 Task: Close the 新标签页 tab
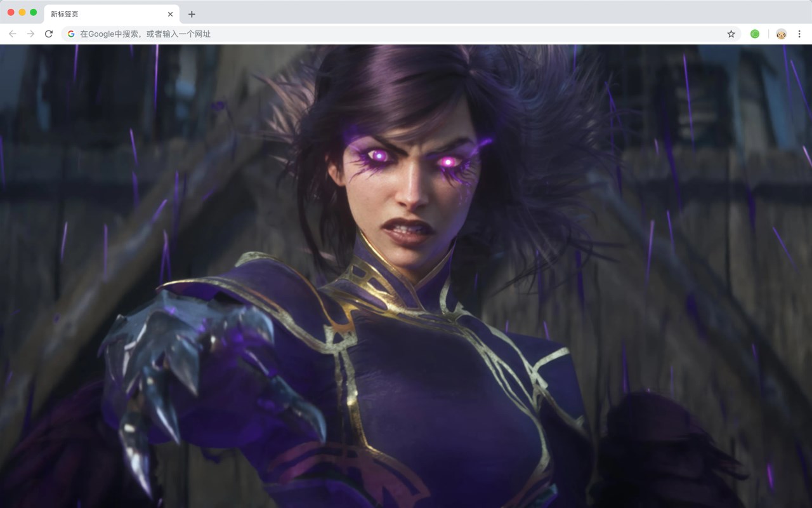(170, 14)
